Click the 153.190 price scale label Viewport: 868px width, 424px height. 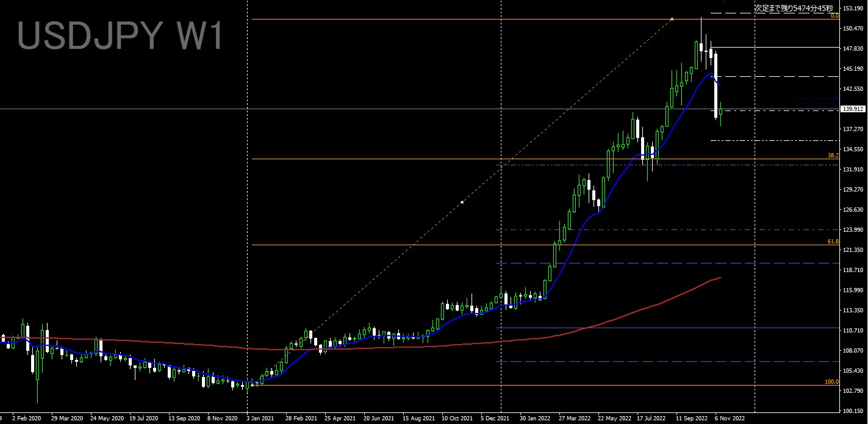pos(854,9)
